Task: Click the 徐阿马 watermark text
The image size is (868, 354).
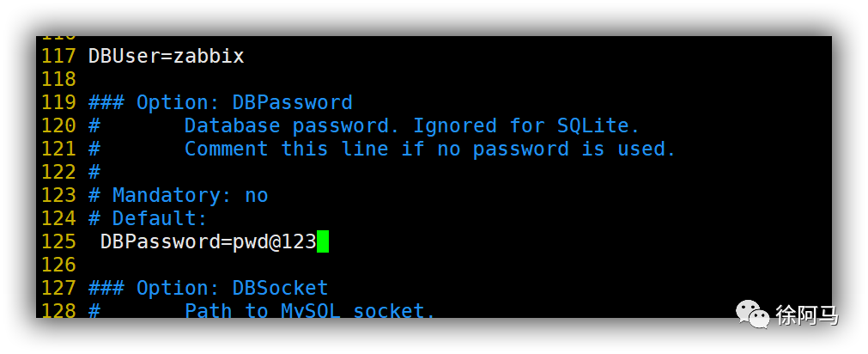Action: coord(806,317)
